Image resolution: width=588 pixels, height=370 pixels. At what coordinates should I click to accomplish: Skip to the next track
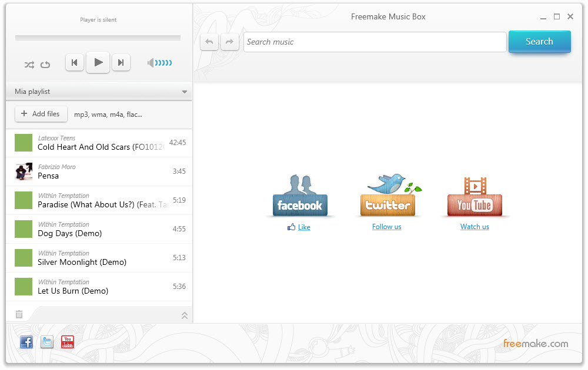121,62
